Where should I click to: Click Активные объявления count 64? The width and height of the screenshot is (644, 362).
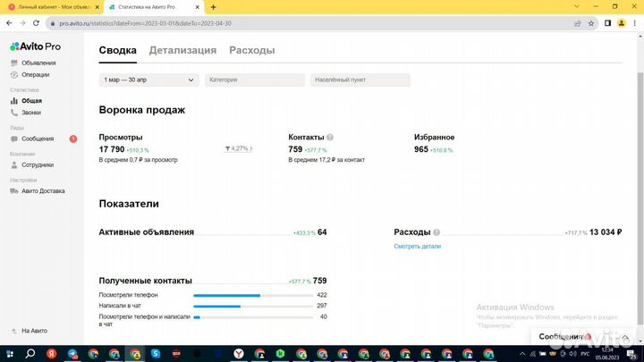[322, 232]
